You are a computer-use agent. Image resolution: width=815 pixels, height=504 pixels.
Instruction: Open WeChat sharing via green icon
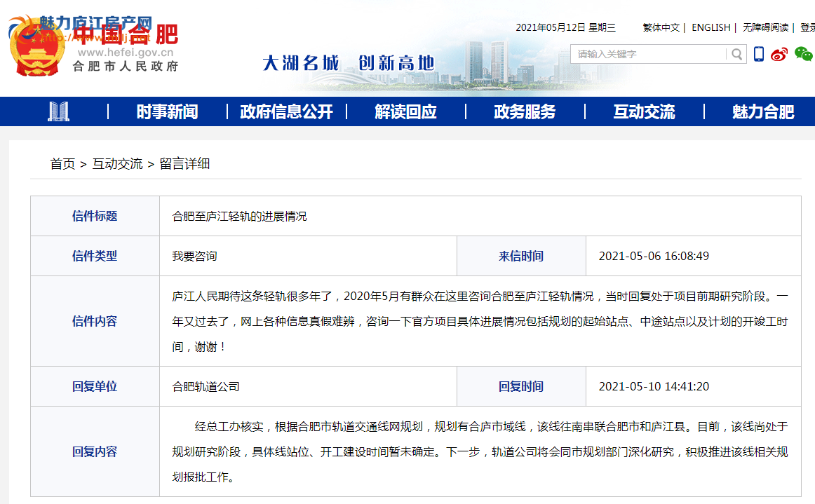point(802,53)
